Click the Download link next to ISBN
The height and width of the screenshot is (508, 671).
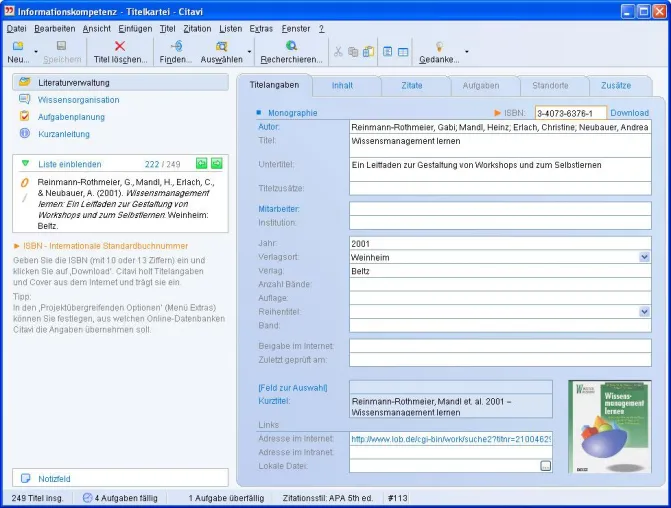(x=629, y=113)
